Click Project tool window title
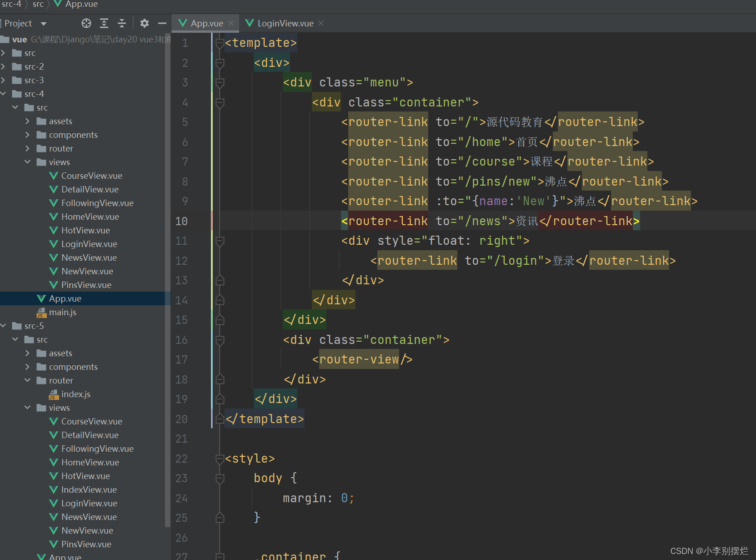 click(18, 23)
